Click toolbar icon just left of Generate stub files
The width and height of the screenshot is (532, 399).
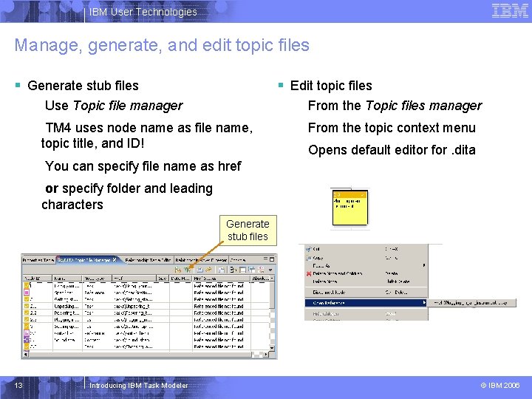(178, 270)
